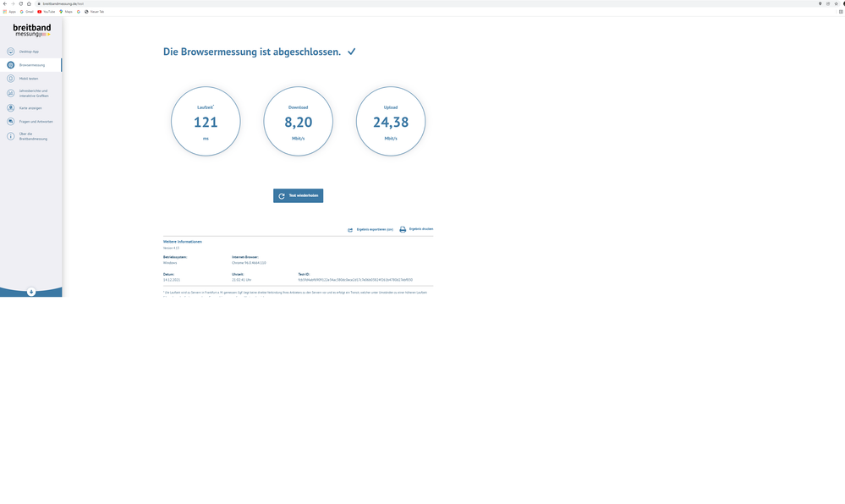The width and height of the screenshot is (845, 504).
Task: Open the Maps bookmark
Action: (x=66, y=11)
